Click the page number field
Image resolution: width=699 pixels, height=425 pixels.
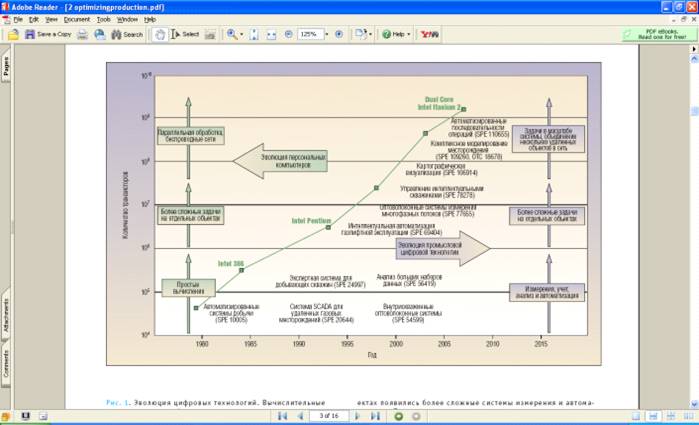[326, 415]
